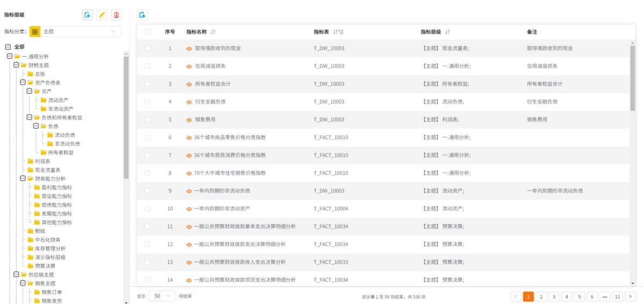Click the filter icon beside the 指标表 column
644x304 pixels.
point(342,32)
